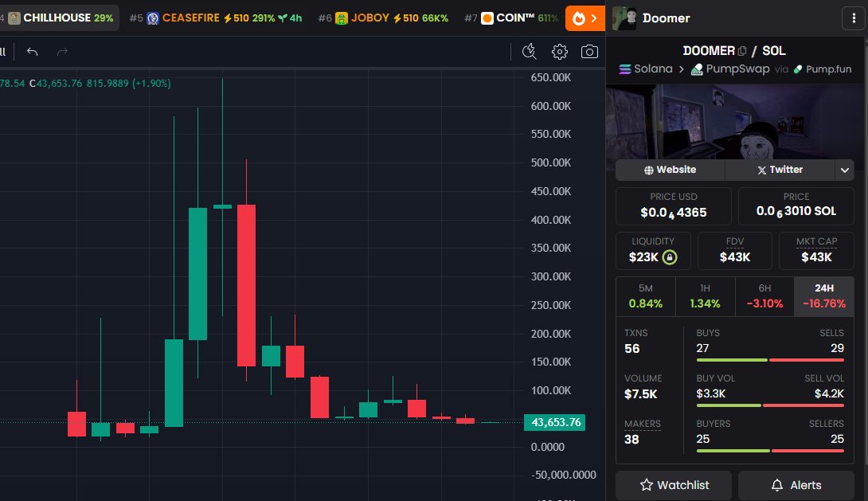Add DOOMER to Watchlist

[674, 485]
